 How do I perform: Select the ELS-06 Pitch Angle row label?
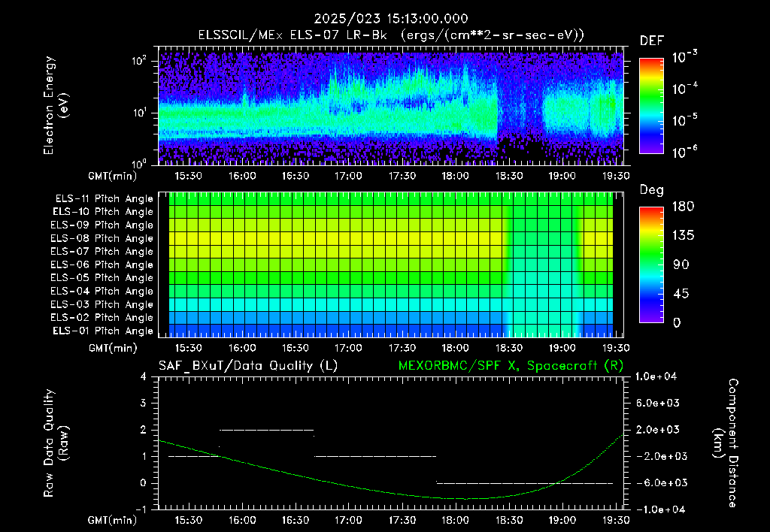[x=102, y=264]
